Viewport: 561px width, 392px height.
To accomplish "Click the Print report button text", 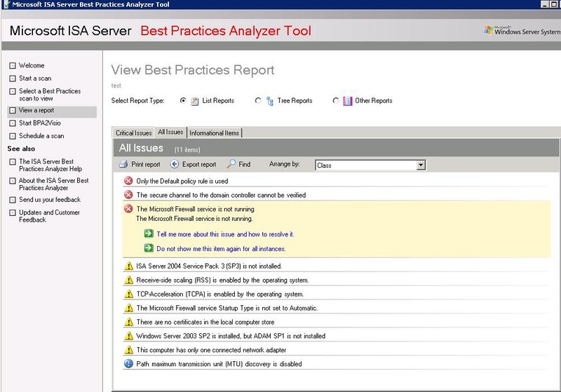I will pyautogui.click(x=146, y=164).
